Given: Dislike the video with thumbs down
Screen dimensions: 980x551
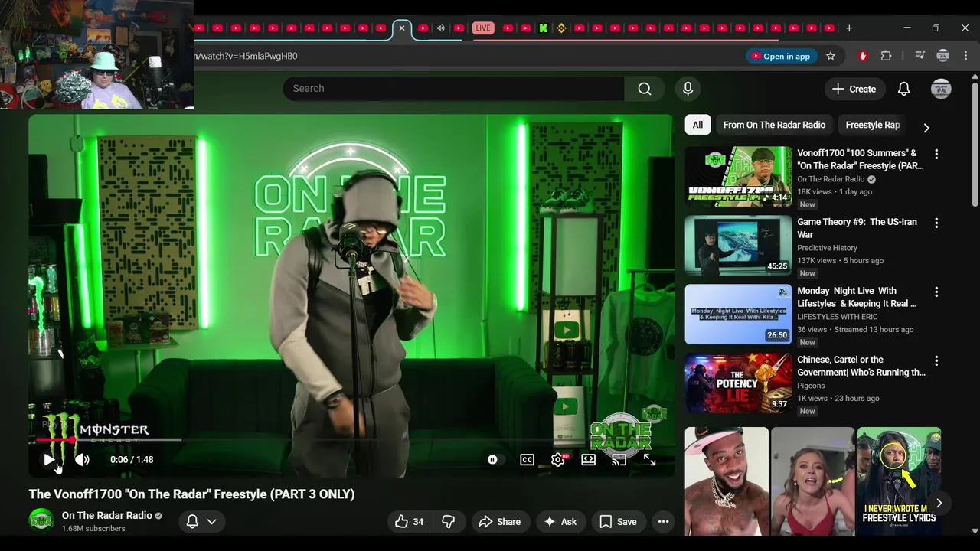Looking at the screenshot, I should tap(449, 522).
